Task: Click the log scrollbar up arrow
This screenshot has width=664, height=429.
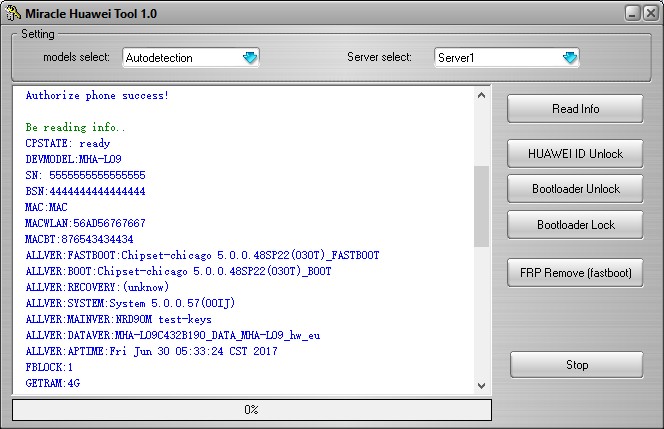Action: [481, 95]
